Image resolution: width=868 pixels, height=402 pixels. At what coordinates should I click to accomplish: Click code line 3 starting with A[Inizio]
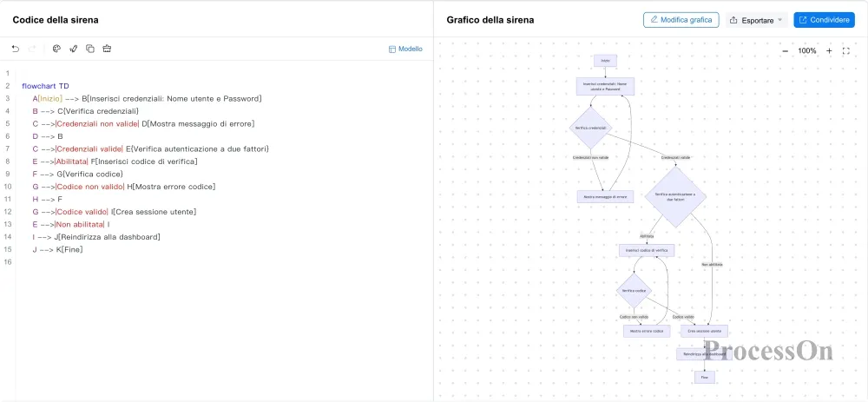point(147,99)
